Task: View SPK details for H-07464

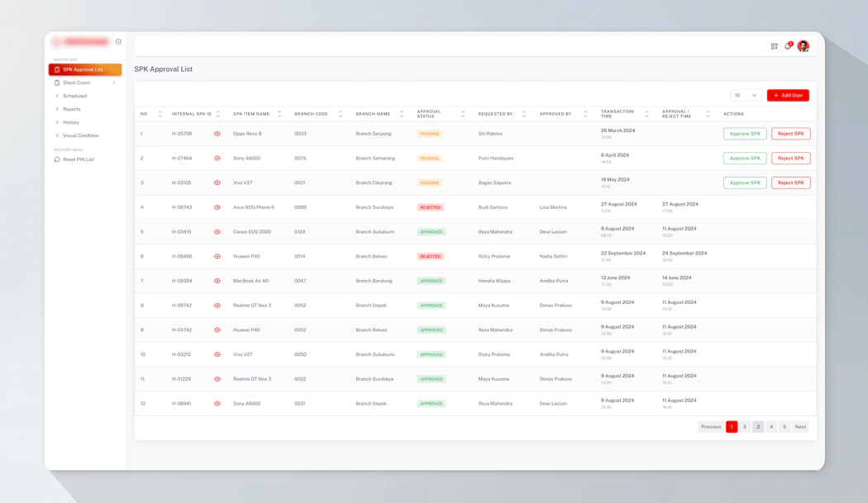Action: coord(217,159)
